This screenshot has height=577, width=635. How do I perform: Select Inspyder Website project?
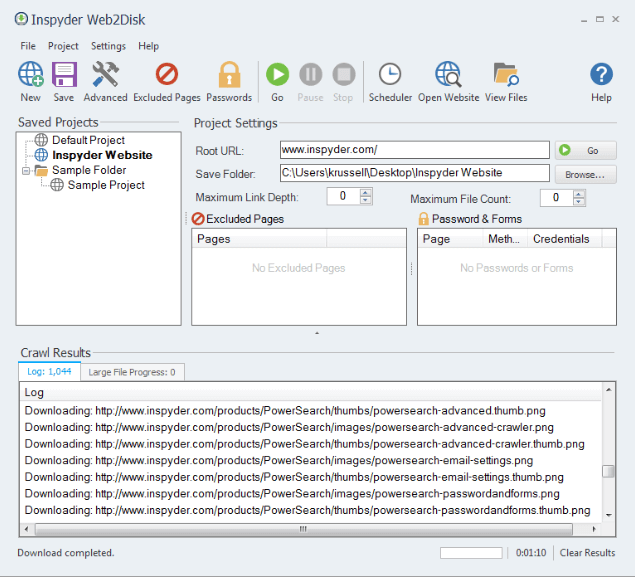click(x=102, y=155)
